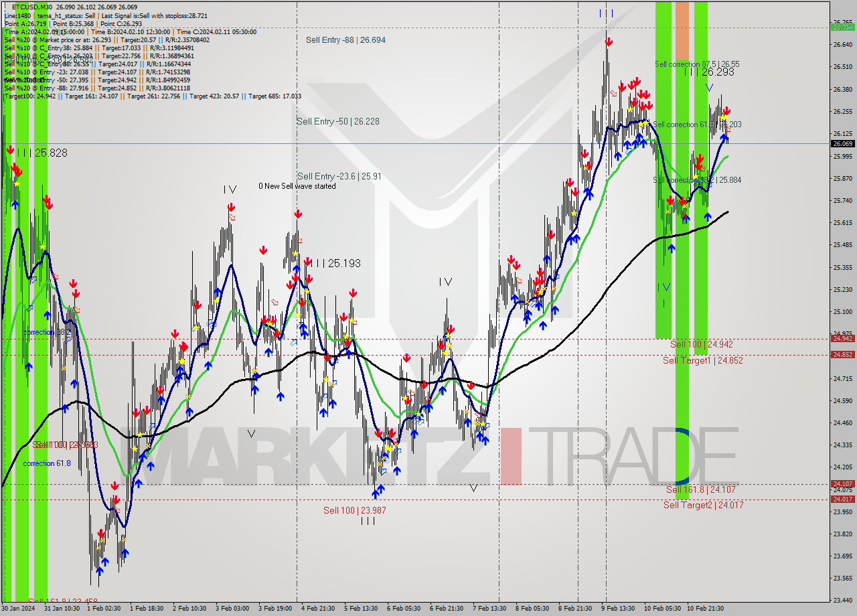Click the 'I I I 26.293' wave label
This screenshot has height=616, width=857.
tap(708, 72)
